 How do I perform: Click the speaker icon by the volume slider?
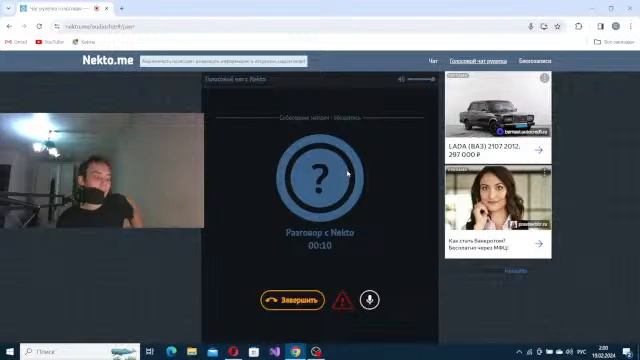click(401, 79)
